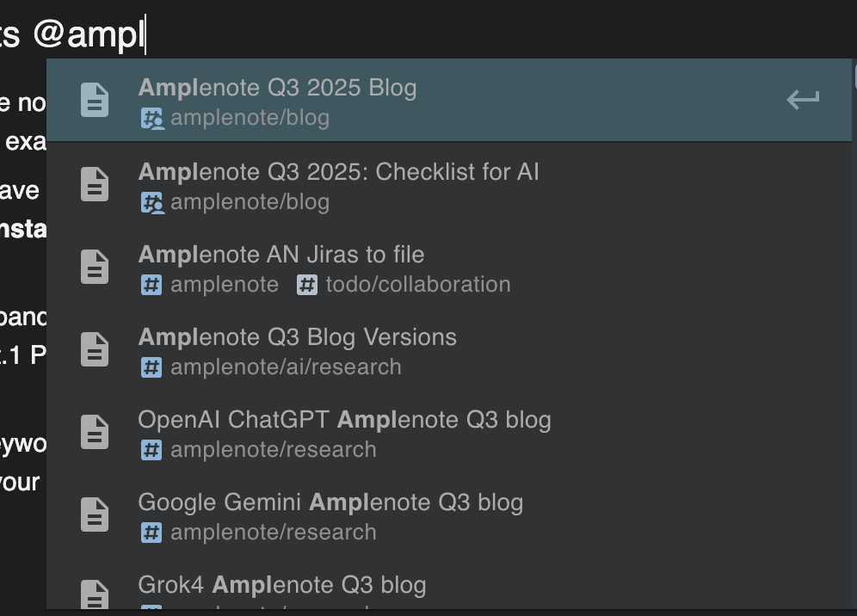Select the Amplenote Q3 2025 Blog suggestion
Screen dimensions: 857x616
click(x=277, y=88)
